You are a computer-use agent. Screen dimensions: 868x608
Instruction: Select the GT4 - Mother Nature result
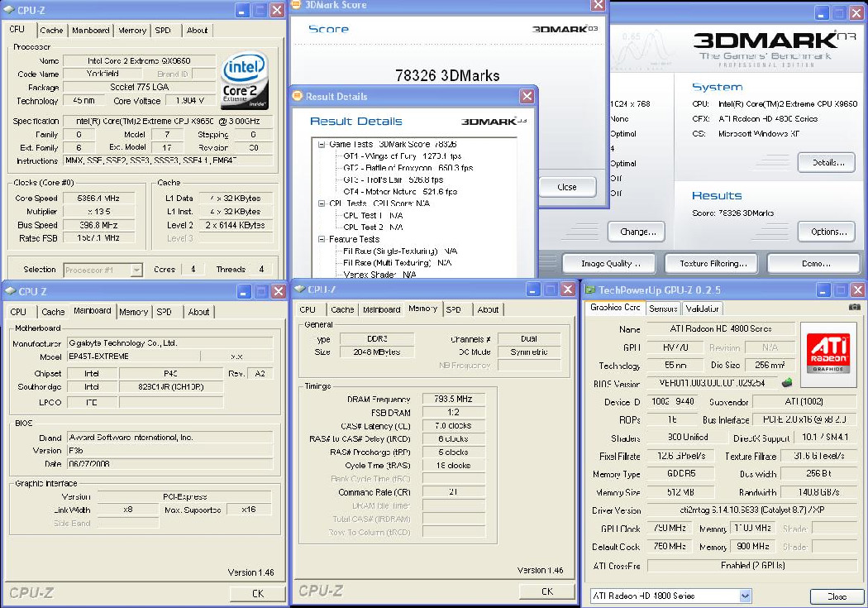click(x=400, y=192)
